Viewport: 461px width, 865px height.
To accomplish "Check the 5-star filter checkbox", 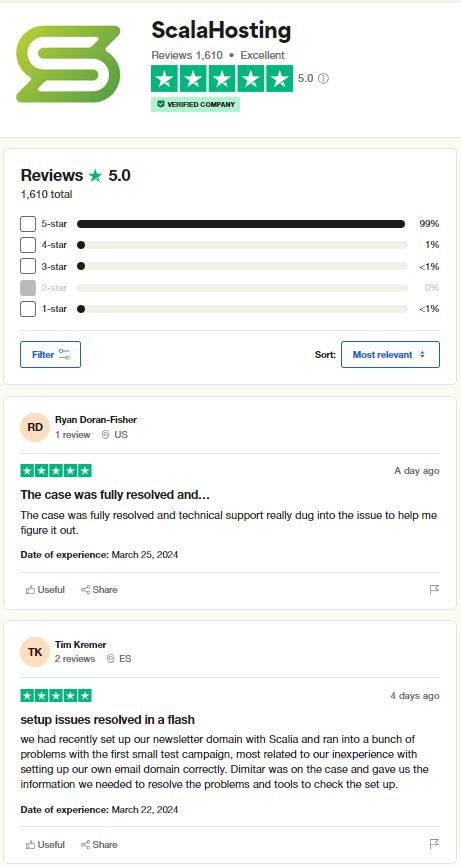I will (x=28, y=224).
